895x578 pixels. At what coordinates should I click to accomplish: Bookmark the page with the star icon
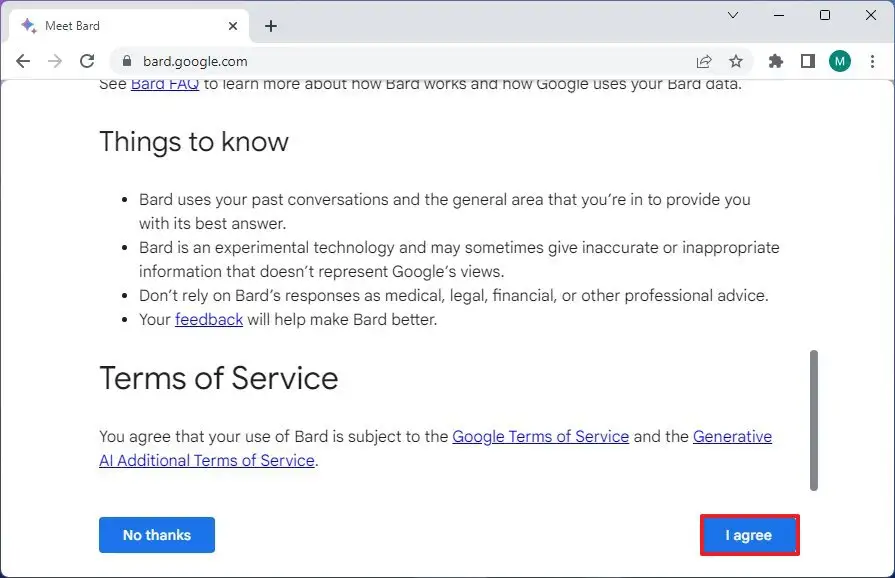[x=737, y=60]
